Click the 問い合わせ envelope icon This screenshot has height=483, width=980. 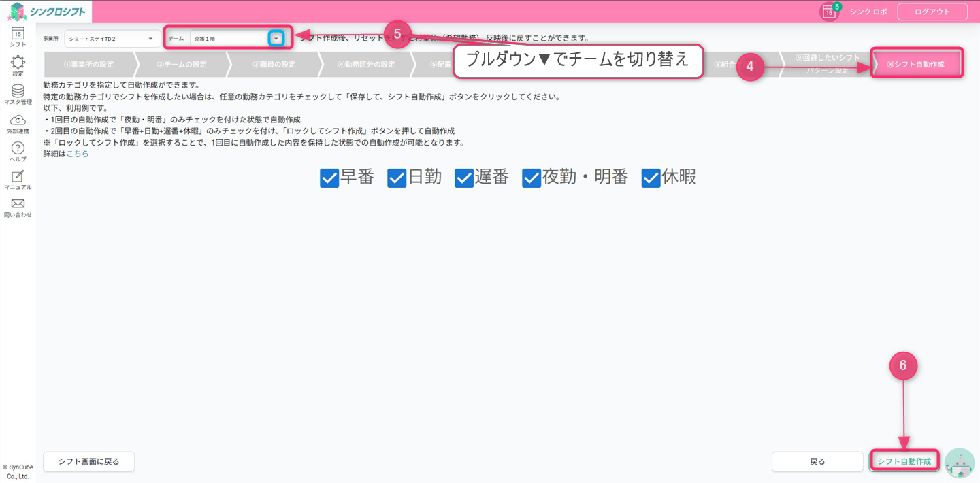(18, 204)
